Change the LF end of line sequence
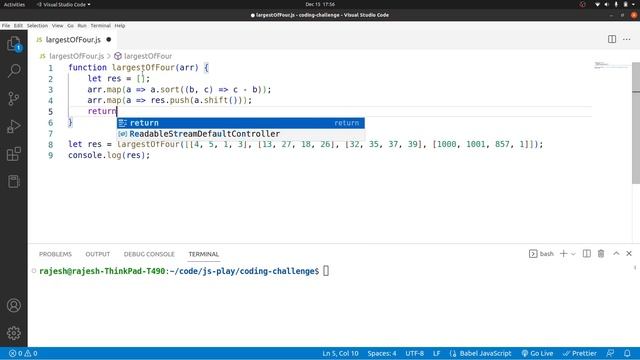 (436, 353)
